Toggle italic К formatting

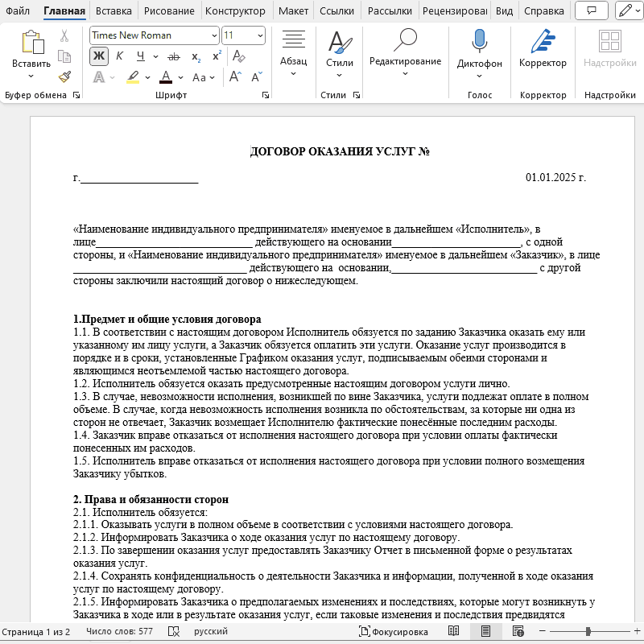pyautogui.click(x=119, y=56)
